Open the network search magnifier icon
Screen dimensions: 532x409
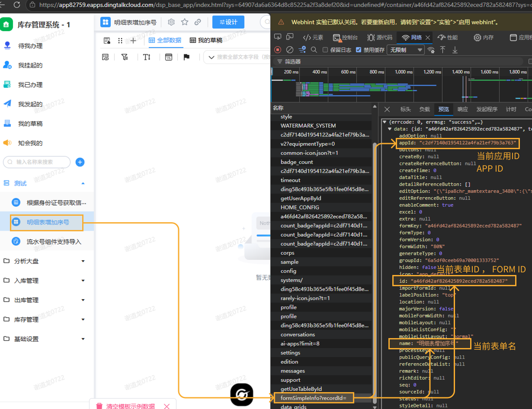tap(314, 50)
